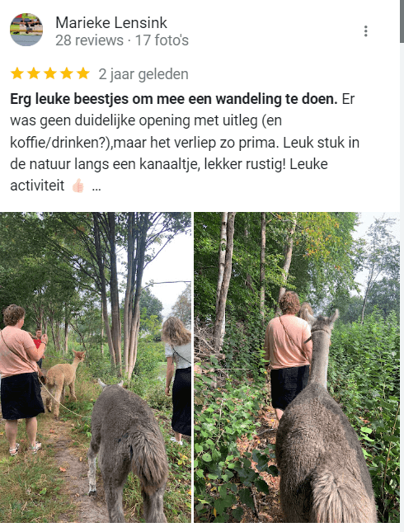The height and width of the screenshot is (532, 404).
Task: Click the fourth gold rating star
Action: point(67,73)
